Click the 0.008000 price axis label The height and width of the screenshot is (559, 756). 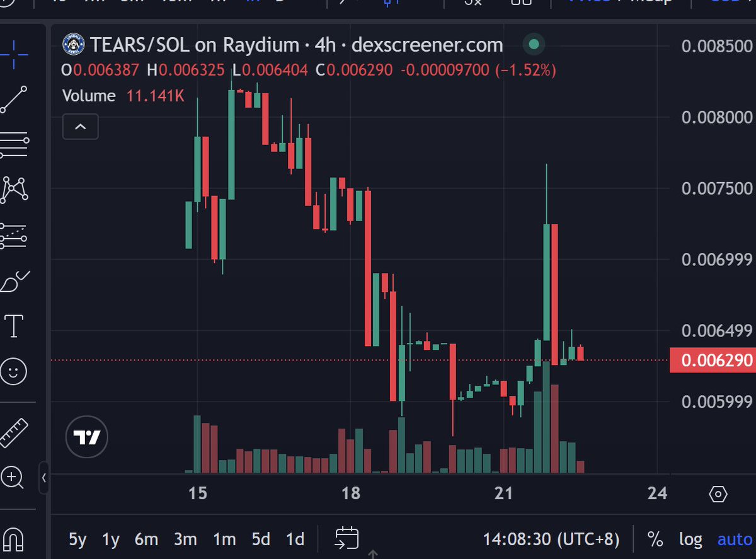click(x=718, y=117)
